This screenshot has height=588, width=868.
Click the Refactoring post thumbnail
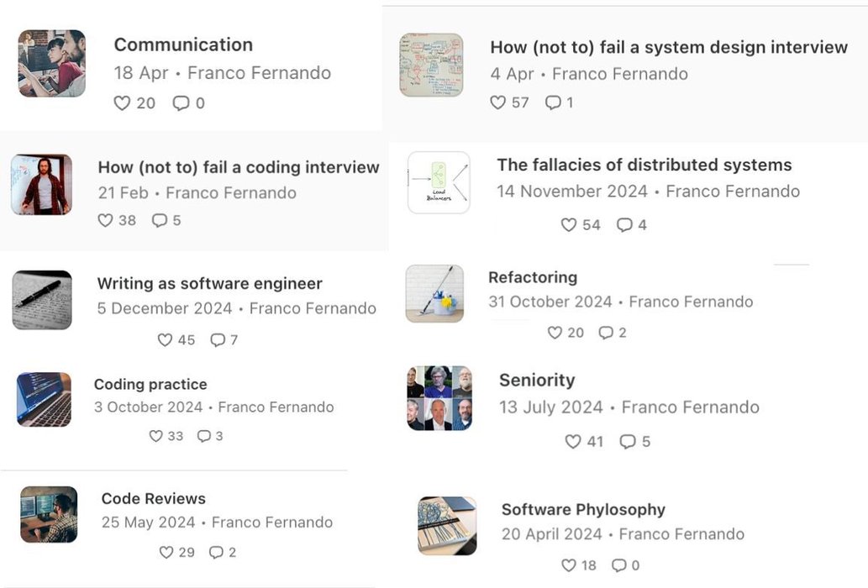(434, 293)
